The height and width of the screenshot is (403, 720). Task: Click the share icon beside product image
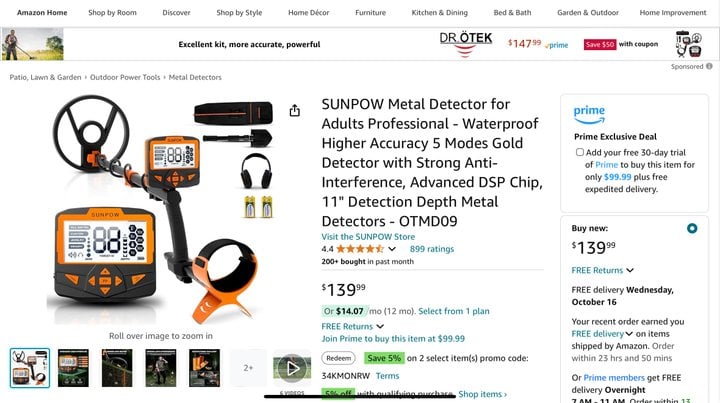[295, 111]
